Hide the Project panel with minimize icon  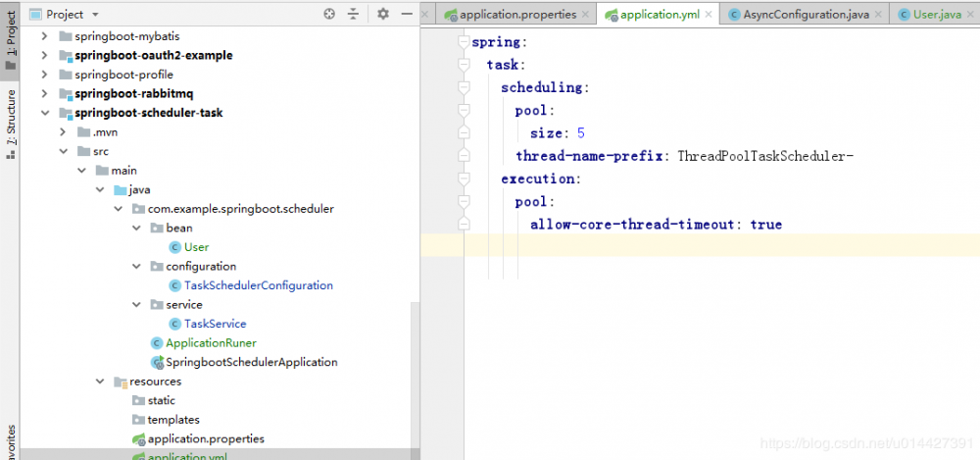click(x=407, y=14)
